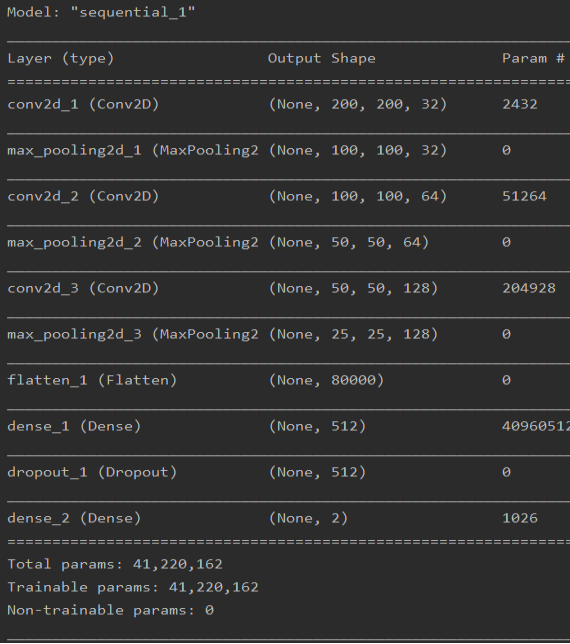Click output shape (None, 80000)

point(326,380)
